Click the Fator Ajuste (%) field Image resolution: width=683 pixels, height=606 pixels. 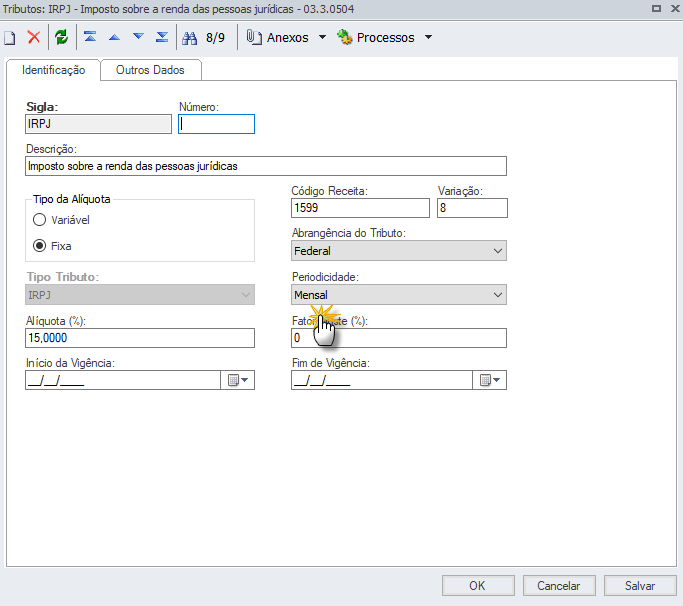point(399,338)
